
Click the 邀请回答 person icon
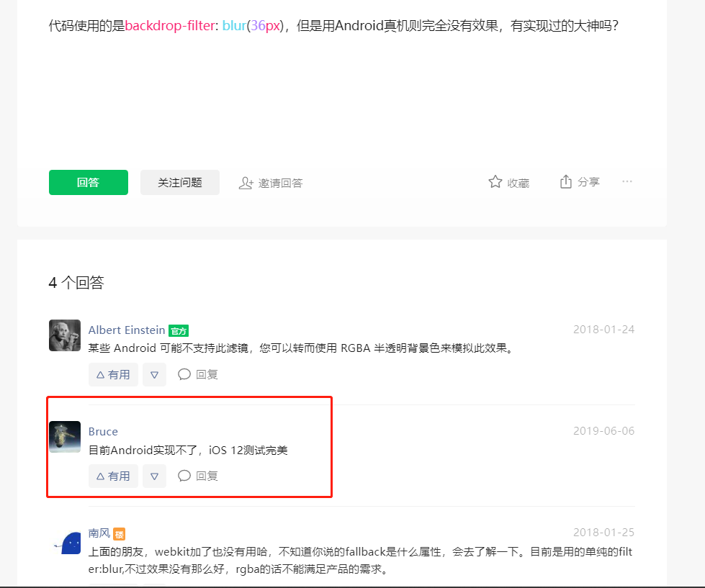[246, 183]
